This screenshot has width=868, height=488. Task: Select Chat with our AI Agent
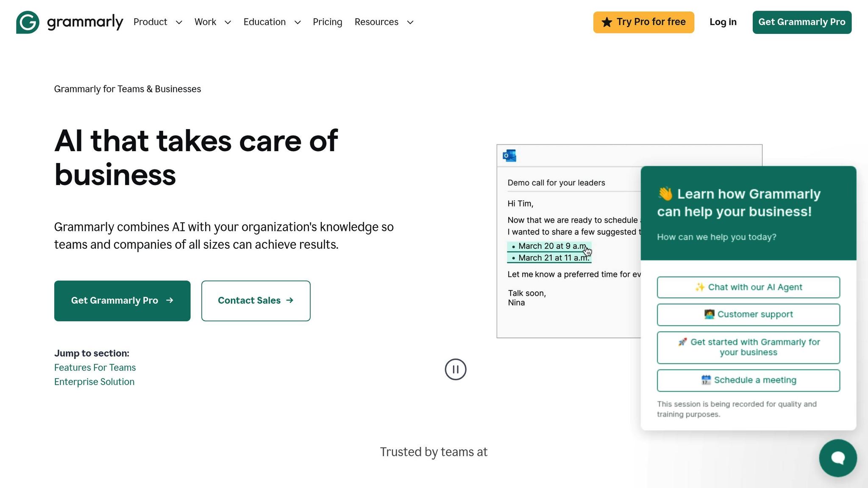pyautogui.click(x=748, y=287)
